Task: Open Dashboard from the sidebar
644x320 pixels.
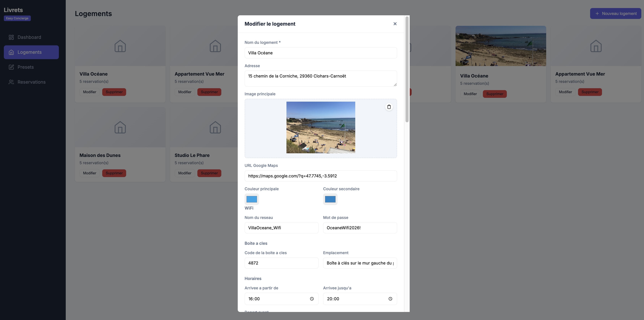Action: point(29,37)
